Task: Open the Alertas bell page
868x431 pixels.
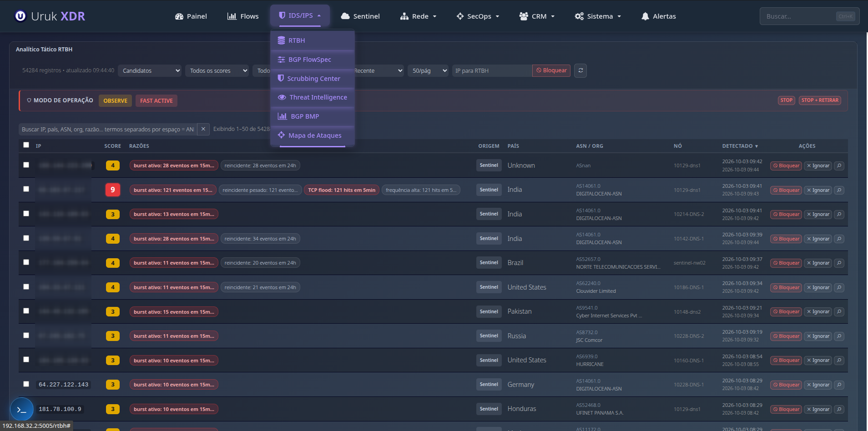Action: (658, 16)
